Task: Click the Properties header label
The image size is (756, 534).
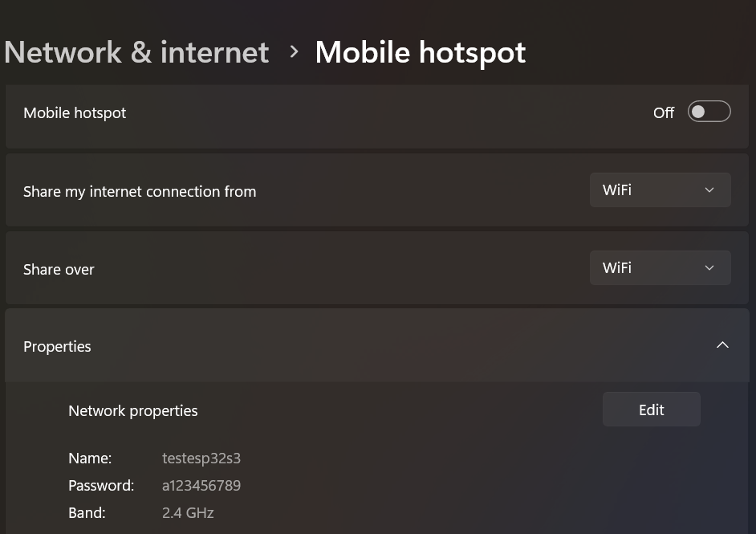Action: [57, 347]
